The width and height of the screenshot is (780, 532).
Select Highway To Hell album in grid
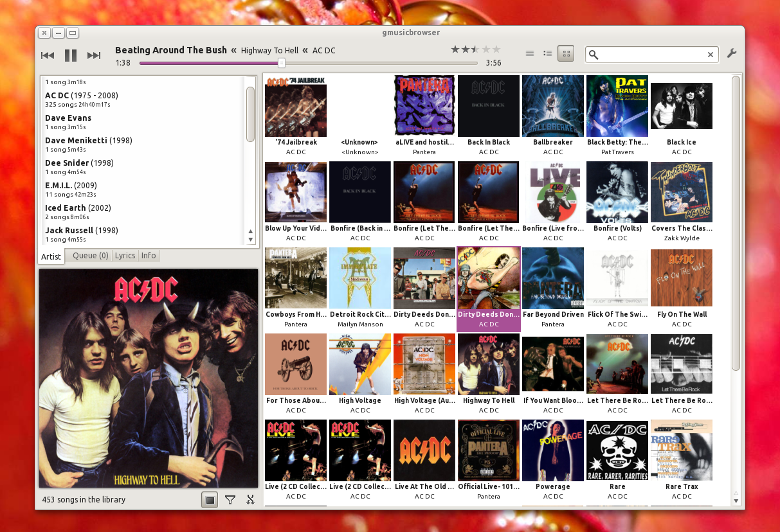point(489,374)
